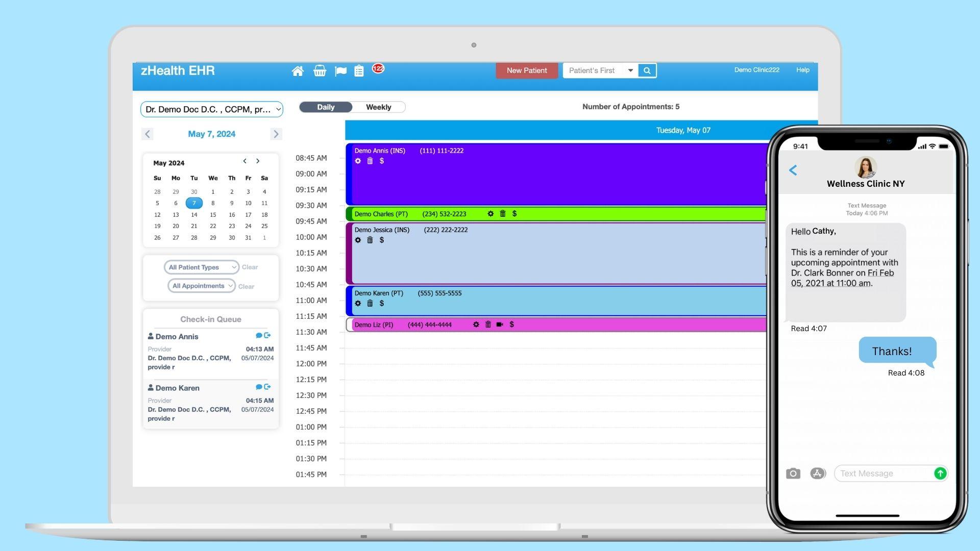Open settings gear on Demo Annis appointment
980x551 pixels.
tap(358, 161)
